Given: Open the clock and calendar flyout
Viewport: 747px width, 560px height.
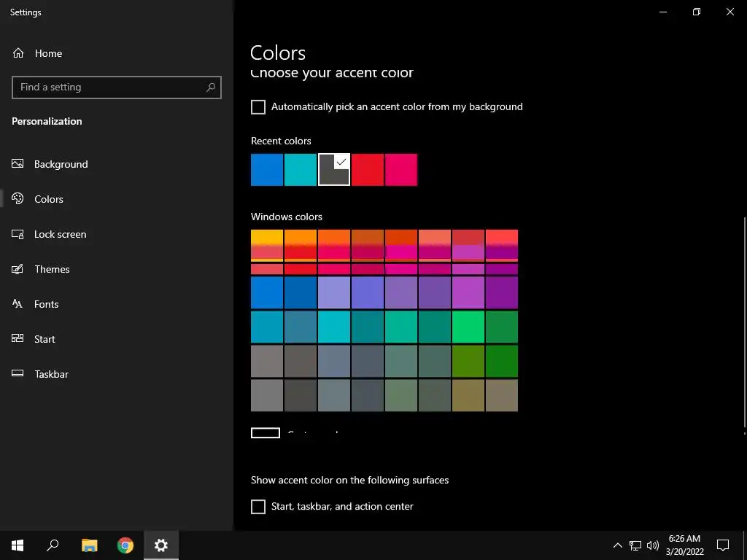Looking at the screenshot, I should [684, 545].
